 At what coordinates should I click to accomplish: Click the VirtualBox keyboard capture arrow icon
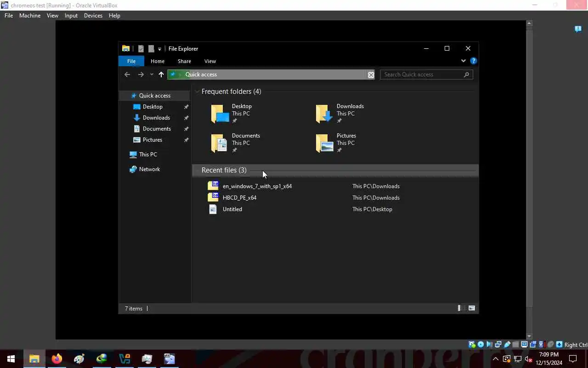[x=559, y=345]
